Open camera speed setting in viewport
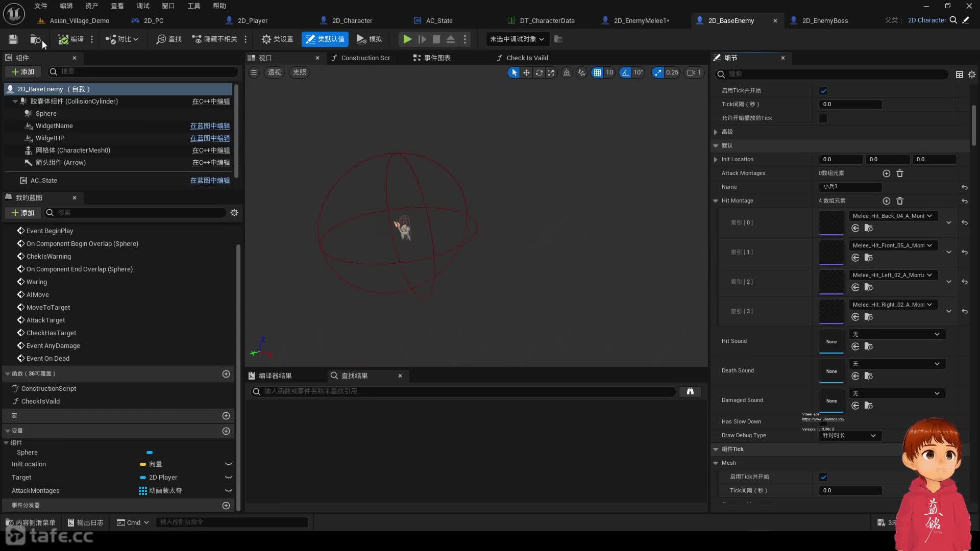This screenshot has width=980, height=551. (694, 72)
